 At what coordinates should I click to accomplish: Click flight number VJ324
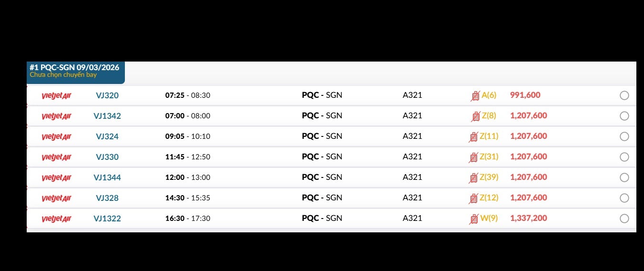coord(107,136)
